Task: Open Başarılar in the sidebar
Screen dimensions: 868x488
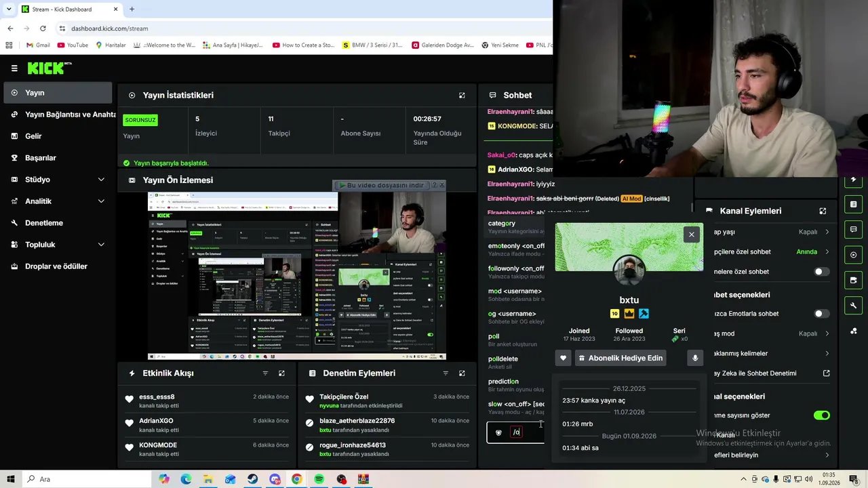Action: [x=59, y=158]
